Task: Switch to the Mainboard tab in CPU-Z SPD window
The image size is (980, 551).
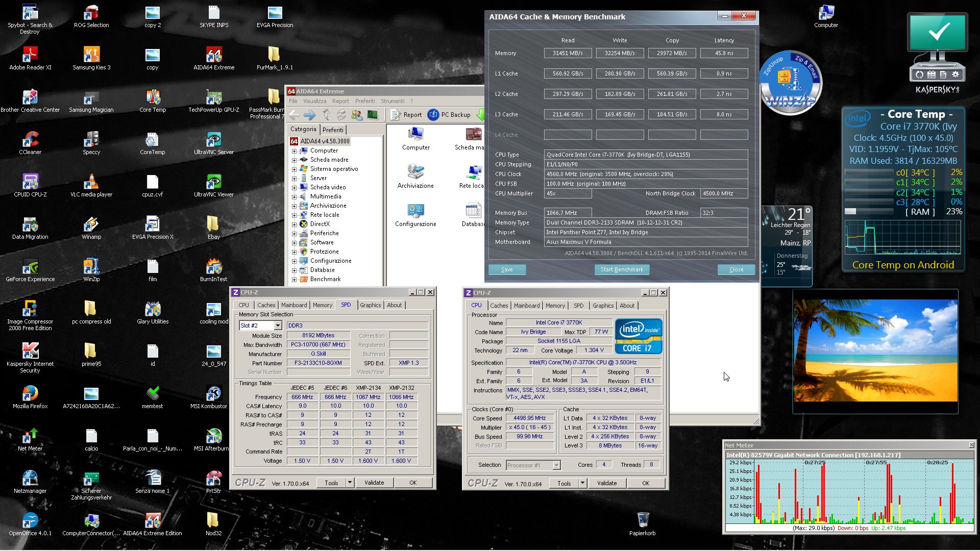Action: (294, 305)
